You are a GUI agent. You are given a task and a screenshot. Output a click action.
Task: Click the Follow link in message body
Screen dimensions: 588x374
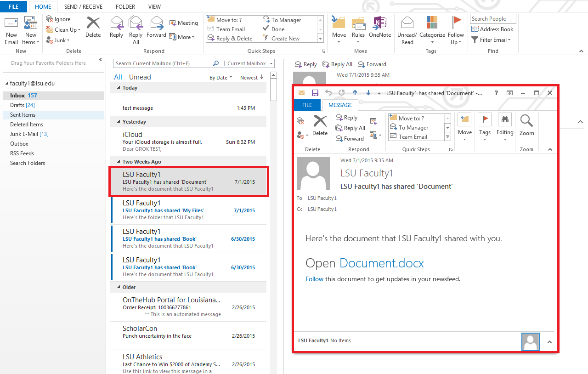coord(314,279)
